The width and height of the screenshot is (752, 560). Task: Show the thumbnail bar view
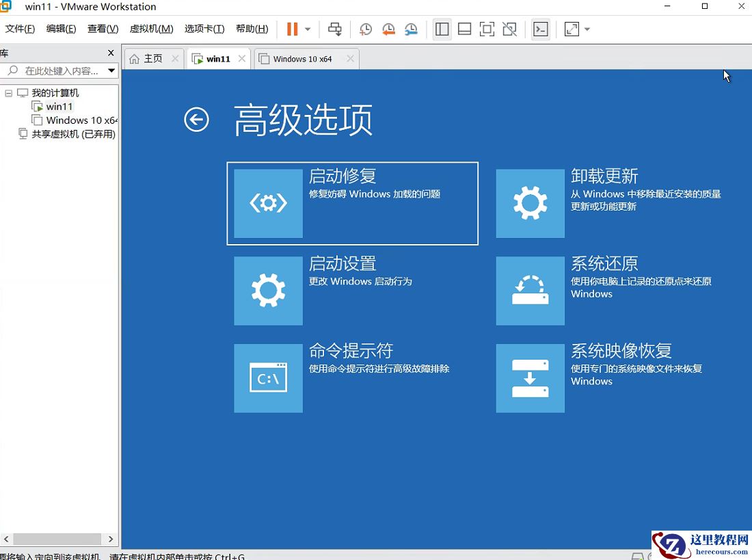[465, 29]
